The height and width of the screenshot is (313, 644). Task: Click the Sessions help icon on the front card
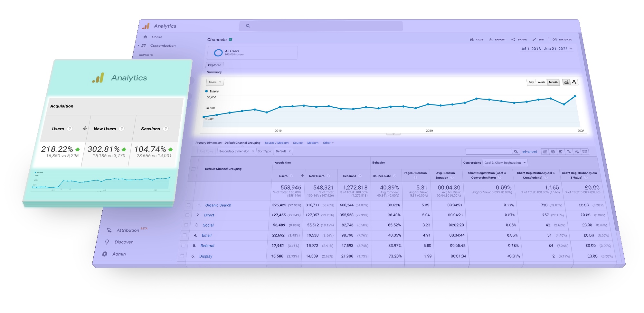166,129
